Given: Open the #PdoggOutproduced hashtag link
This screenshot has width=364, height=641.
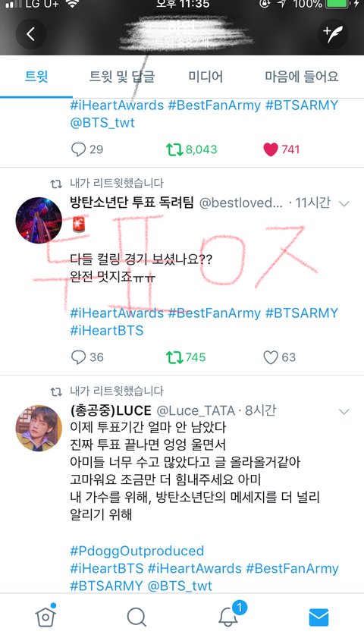Looking at the screenshot, I should coord(136,551).
